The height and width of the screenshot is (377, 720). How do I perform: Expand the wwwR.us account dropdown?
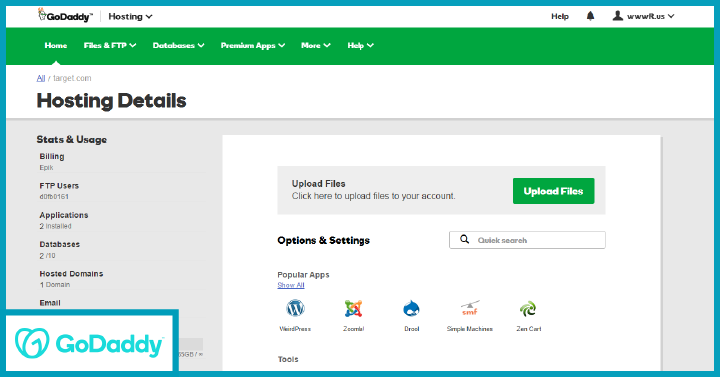click(651, 17)
